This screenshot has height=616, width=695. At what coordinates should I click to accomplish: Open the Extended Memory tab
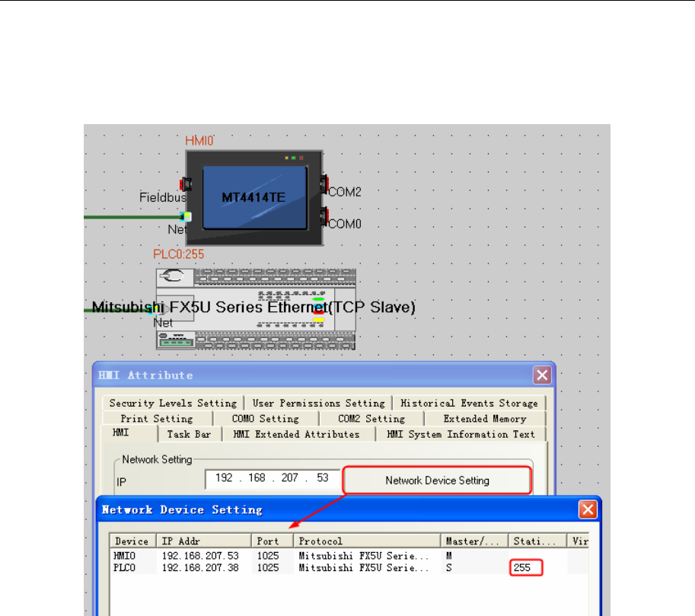485,419
